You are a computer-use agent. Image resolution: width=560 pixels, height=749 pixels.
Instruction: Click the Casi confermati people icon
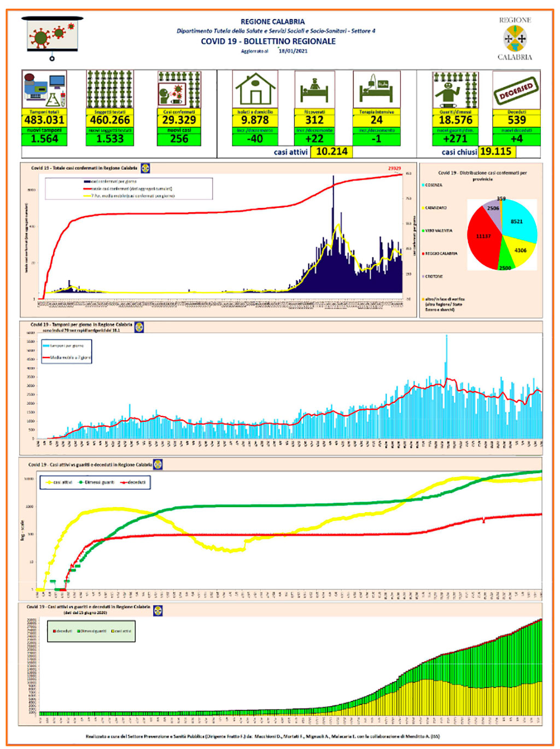[179, 90]
